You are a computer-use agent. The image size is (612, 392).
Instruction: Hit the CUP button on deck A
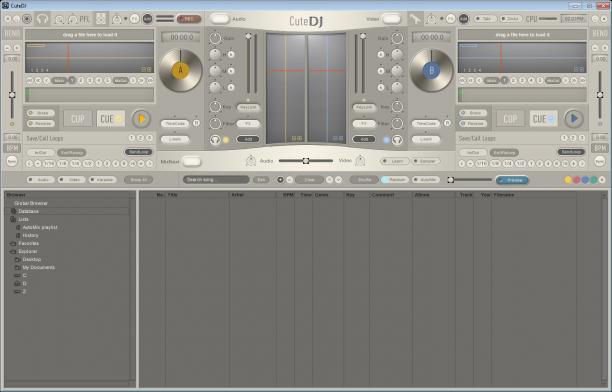click(x=78, y=119)
